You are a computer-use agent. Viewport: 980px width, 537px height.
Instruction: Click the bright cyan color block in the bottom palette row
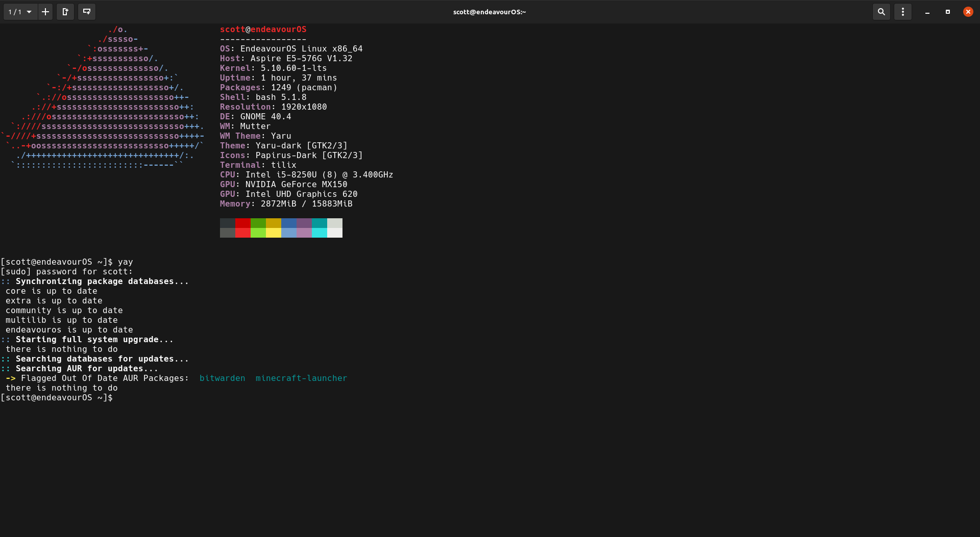click(320, 233)
